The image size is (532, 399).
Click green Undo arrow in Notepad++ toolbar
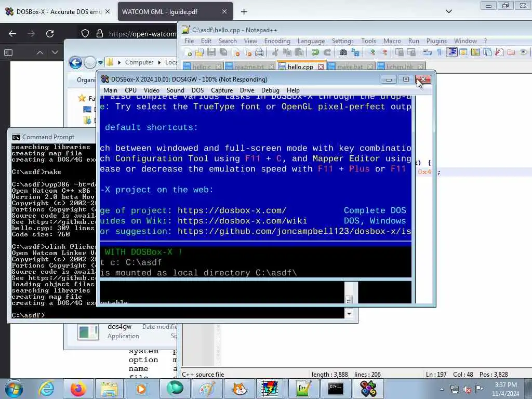click(x=315, y=52)
